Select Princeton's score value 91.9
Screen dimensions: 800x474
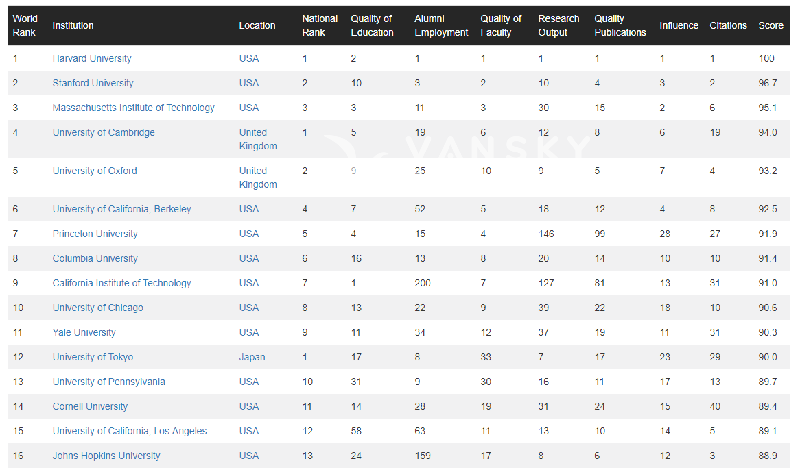(x=768, y=234)
